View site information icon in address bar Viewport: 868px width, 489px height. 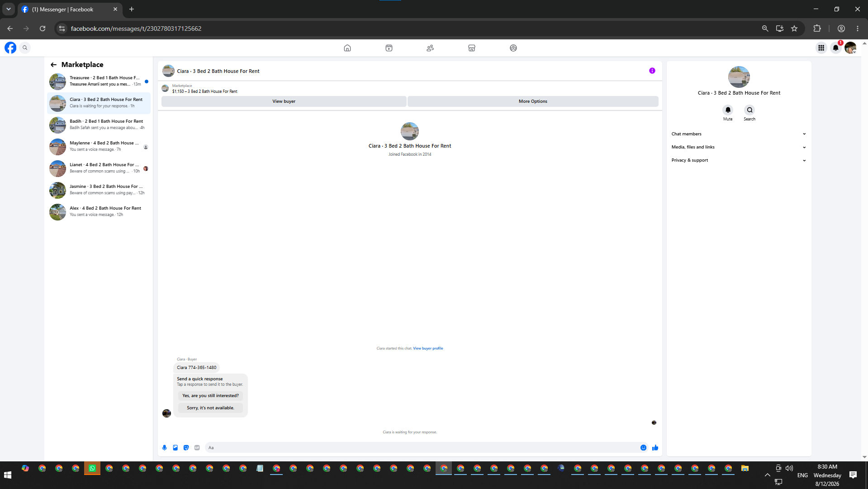click(x=62, y=29)
